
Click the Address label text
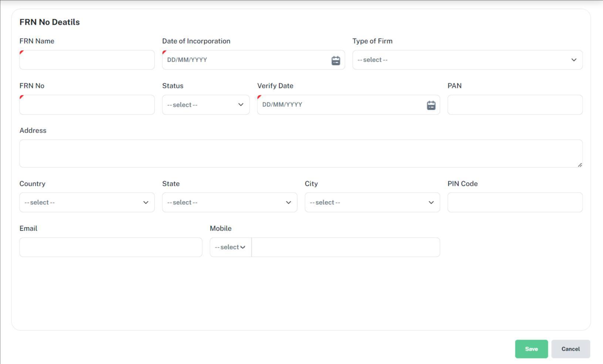tap(33, 130)
